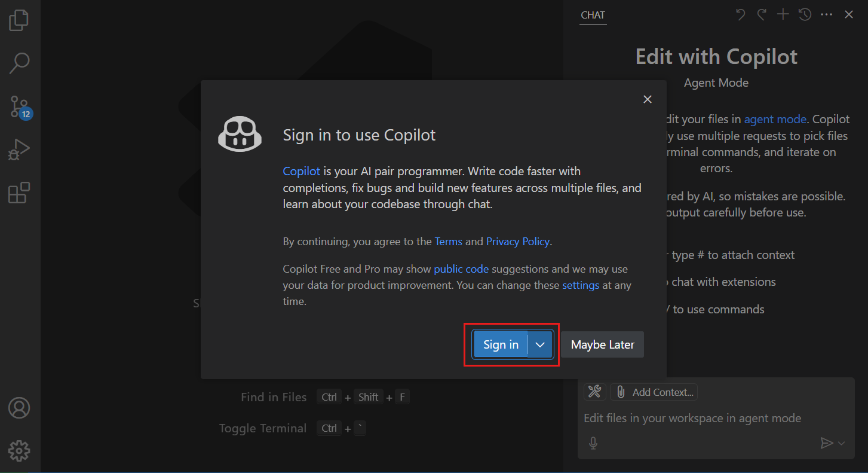This screenshot has height=473, width=868.
Task: Open the Explorer sidebar icon
Action: tap(19, 20)
